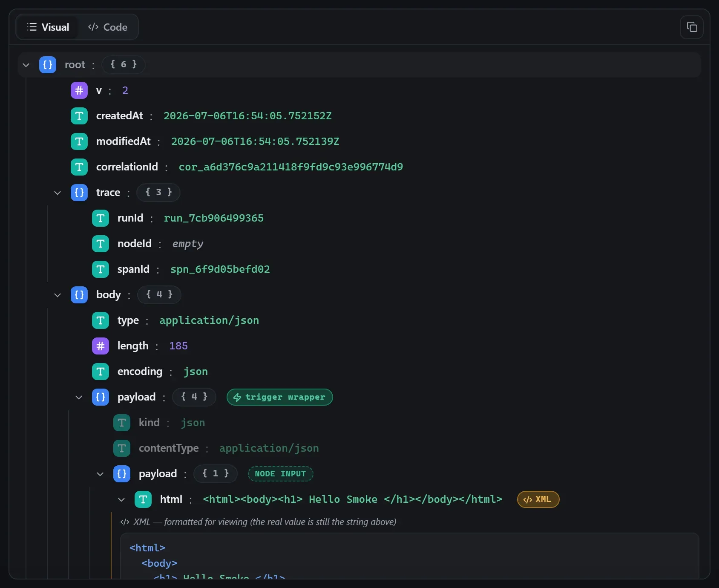Click the text icon beside encoding

point(101,372)
